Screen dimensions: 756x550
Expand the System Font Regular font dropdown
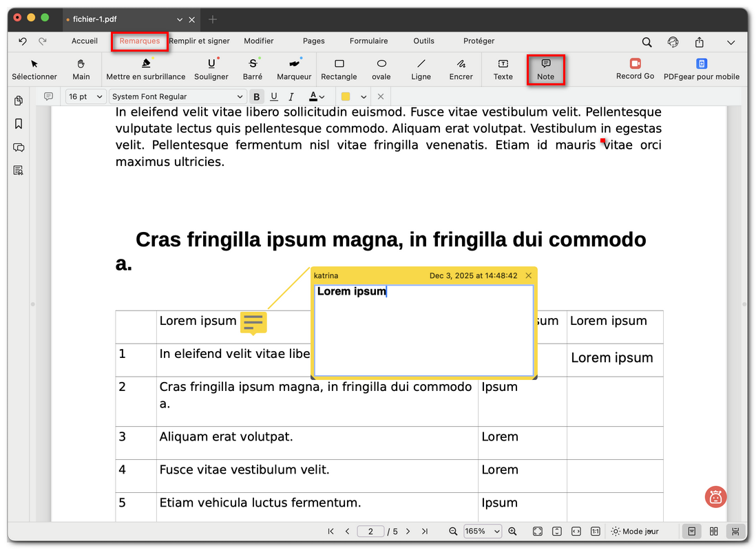click(x=178, y=97)
